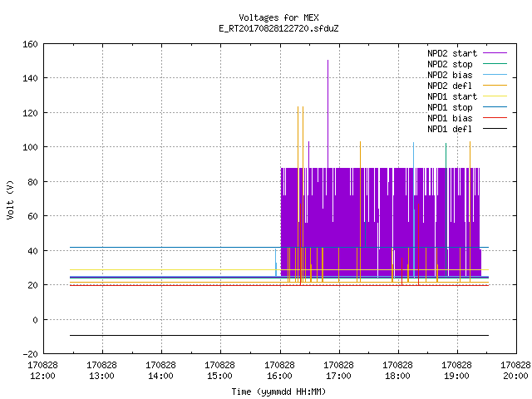Screen dimensions: 532x399
Task: Click the x-axis tick label 17:00
Action: point(338,377)
